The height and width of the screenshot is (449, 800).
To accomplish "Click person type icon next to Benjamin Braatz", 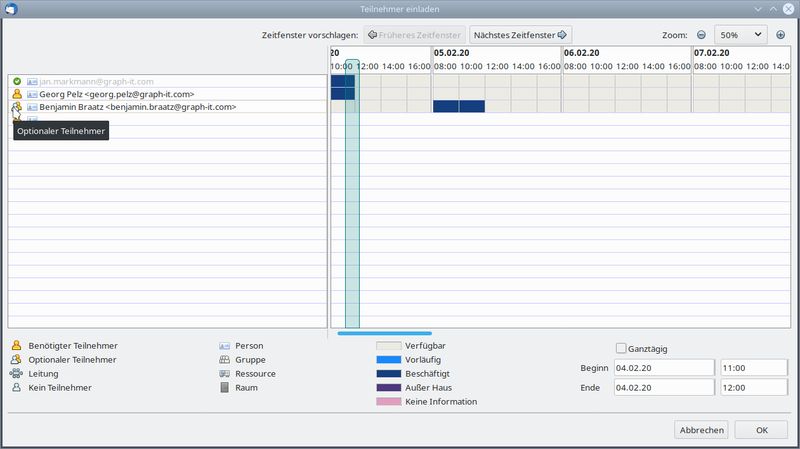I will tap(32, 106).
